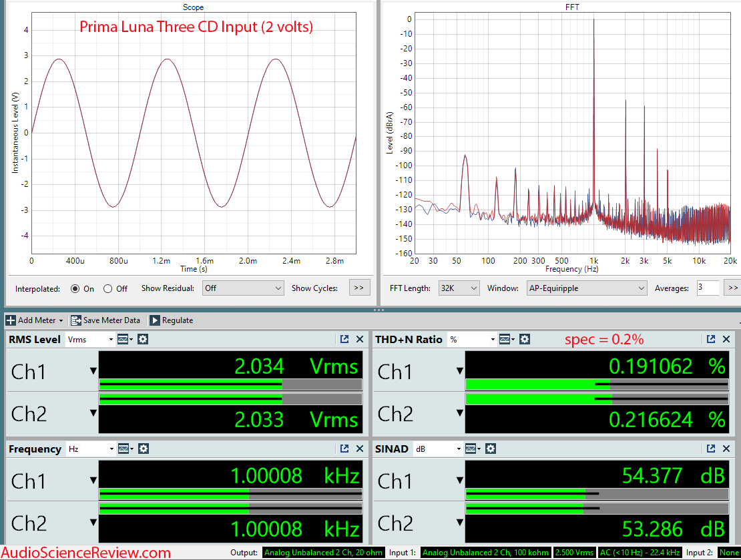Close the SINAD meter

click(x=726, y=449)
